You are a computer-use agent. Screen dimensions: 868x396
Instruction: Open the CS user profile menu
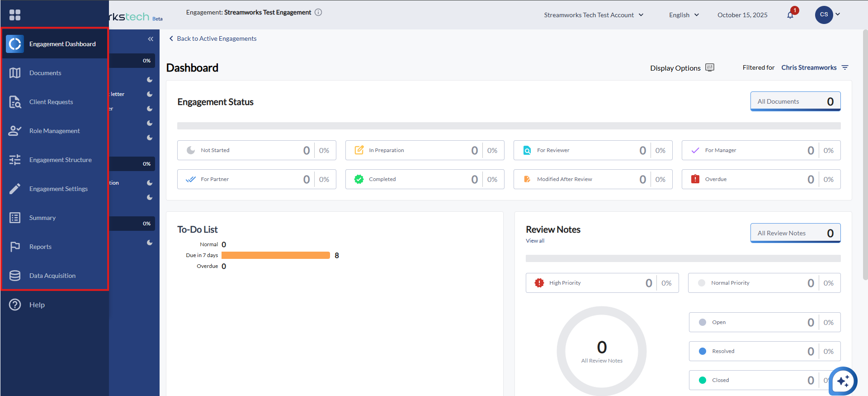(827, 14)
